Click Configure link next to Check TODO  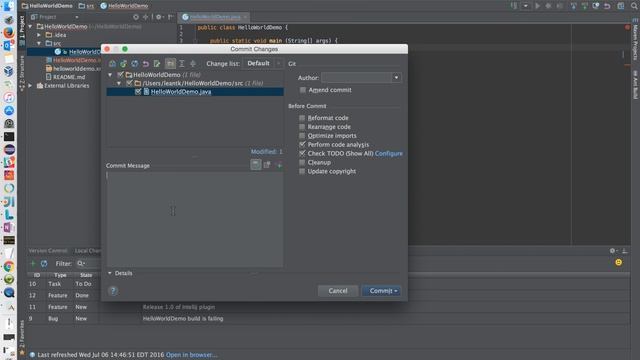pyautogui.click(x=389, y=153)
